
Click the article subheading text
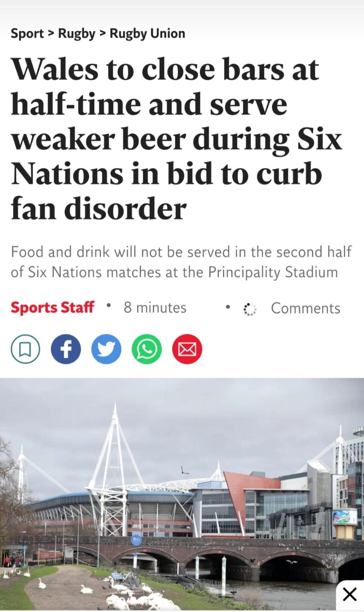point(181,262)
